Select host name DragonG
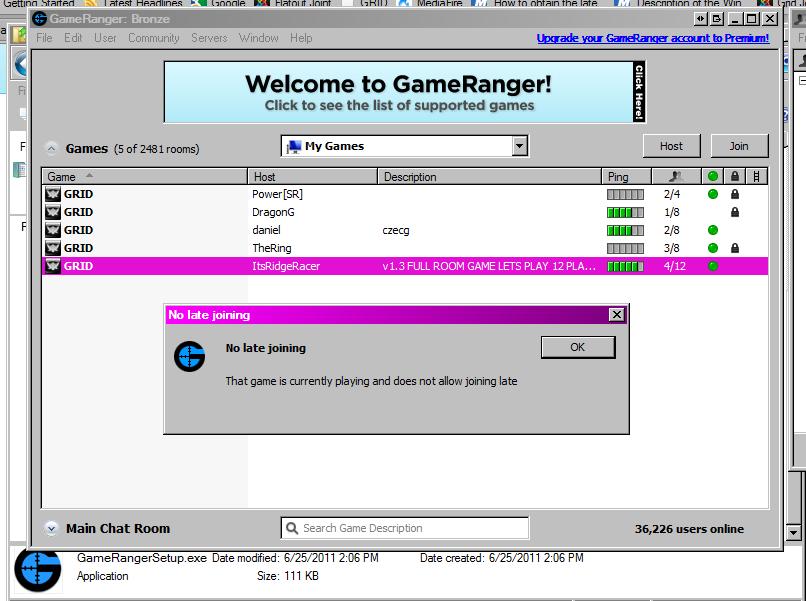 273,212
